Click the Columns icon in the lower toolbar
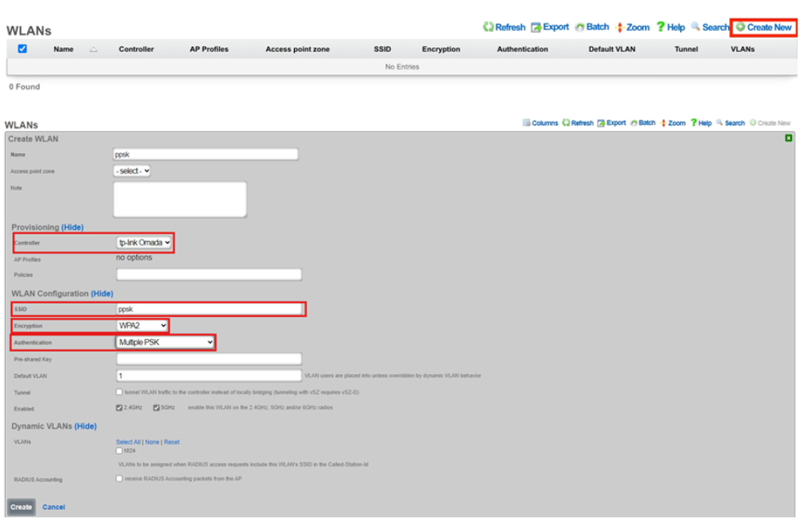Screen dimensions: 800x532 coord(527,123)
